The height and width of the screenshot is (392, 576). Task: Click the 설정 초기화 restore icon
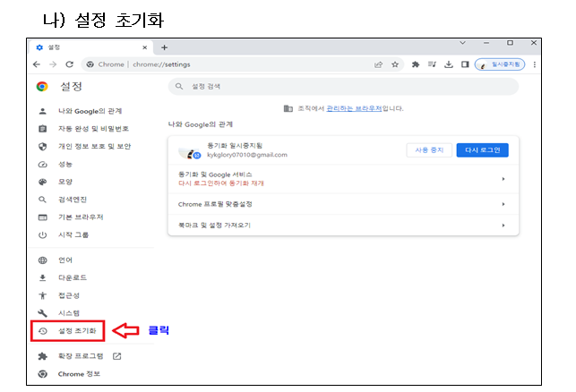point(43,331)
